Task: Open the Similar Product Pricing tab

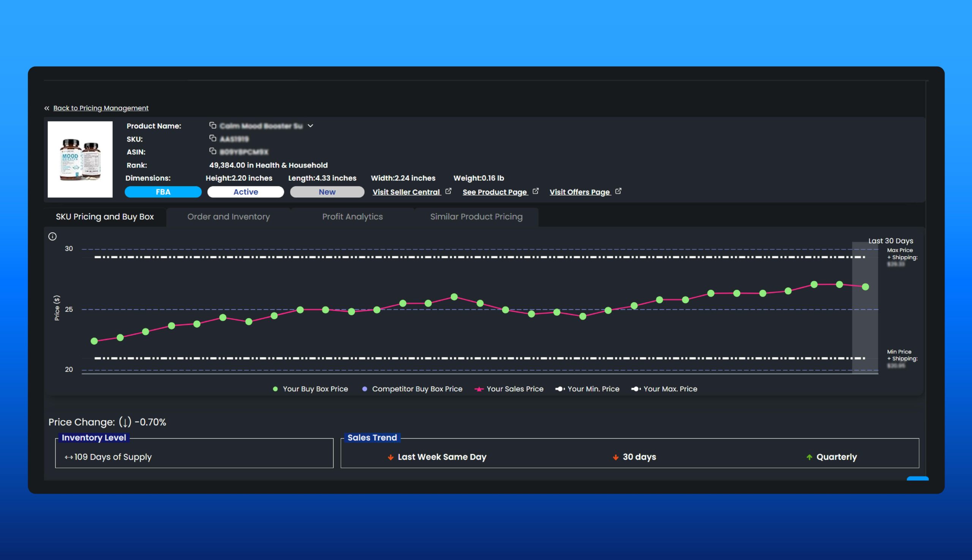Action: pyautogui.click(x=476, y=216)
